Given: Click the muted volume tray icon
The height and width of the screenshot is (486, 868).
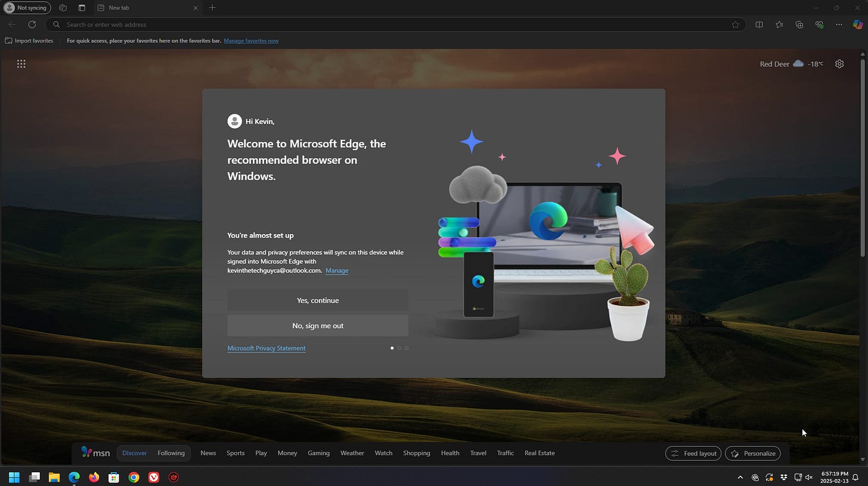Looking at the screenshot, I should pyautogui.click(x=810, y=477).
